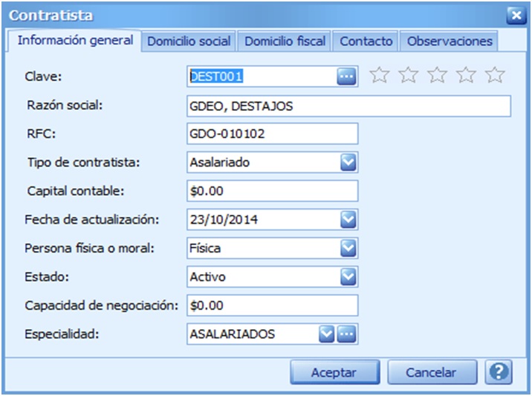Open the Fecha de actualización date picker
The width and height of the screenshot is (532, 396).
[x=348, y=220]
